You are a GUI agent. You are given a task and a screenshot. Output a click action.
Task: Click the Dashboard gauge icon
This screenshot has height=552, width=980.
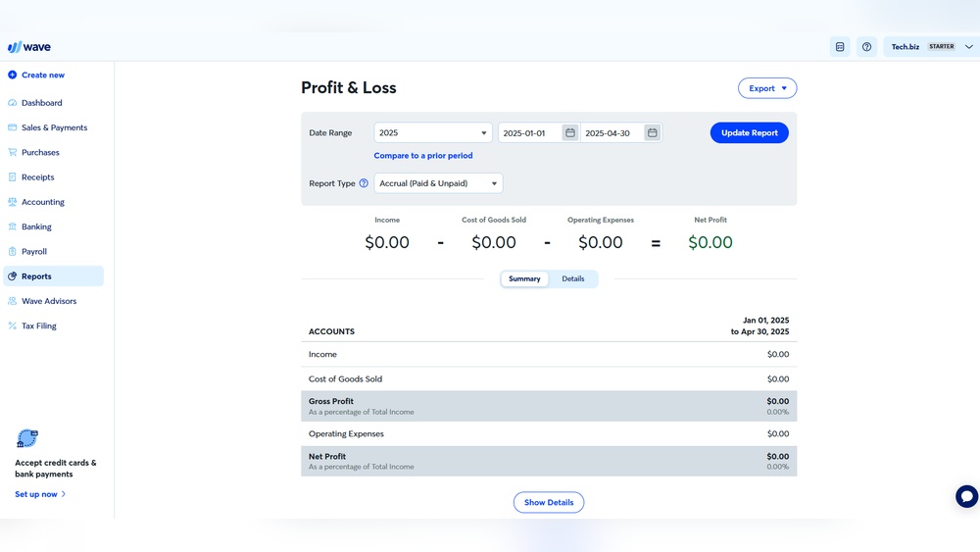tap(12, 103)
